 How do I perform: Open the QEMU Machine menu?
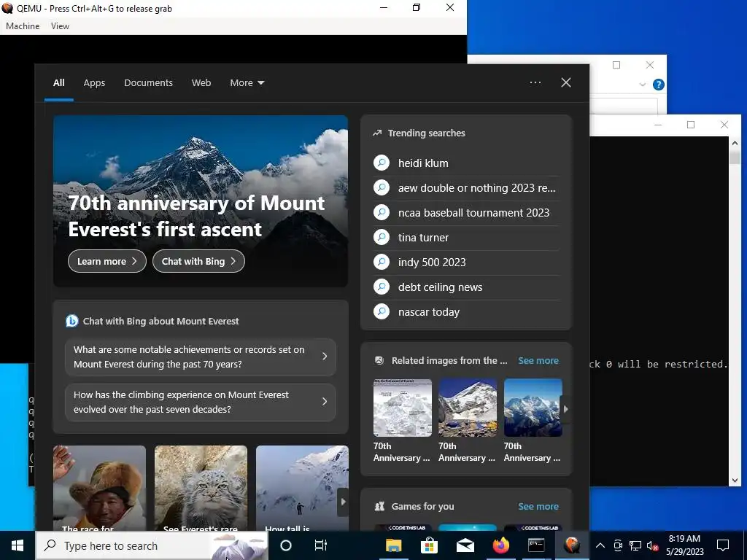(x=23, y=26)
